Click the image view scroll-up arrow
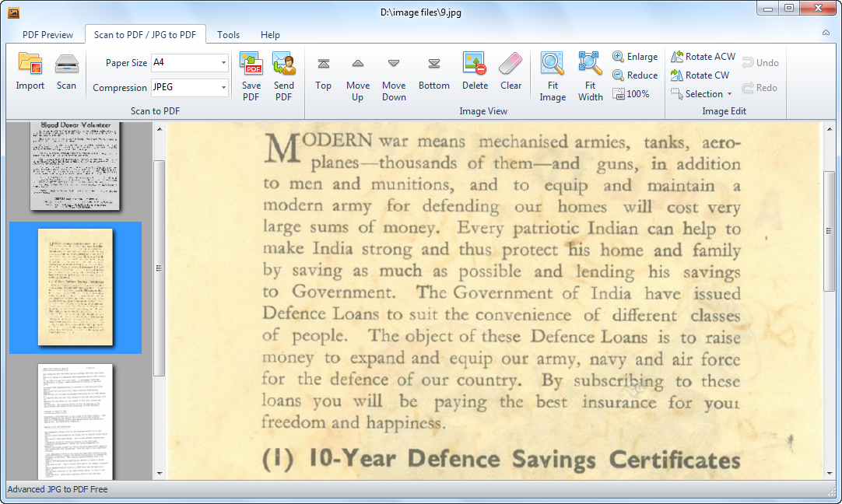Viewport: 842px width, 504px height. pos(829,129)
